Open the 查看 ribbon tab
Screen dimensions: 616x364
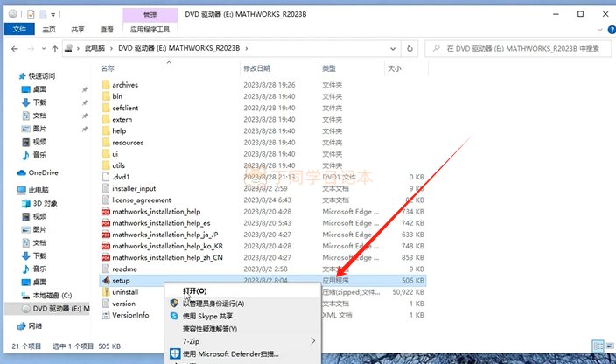coord(107,30)
